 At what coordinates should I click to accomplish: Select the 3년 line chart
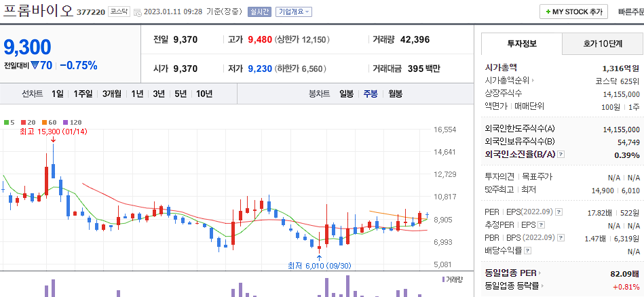point(159,94)
